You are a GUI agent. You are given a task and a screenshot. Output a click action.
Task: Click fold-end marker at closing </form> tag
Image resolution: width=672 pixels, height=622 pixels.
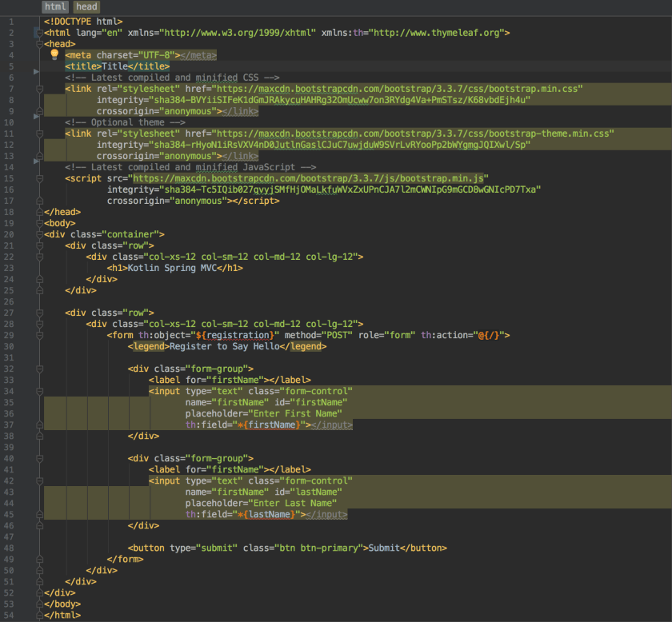pos(38,559)
